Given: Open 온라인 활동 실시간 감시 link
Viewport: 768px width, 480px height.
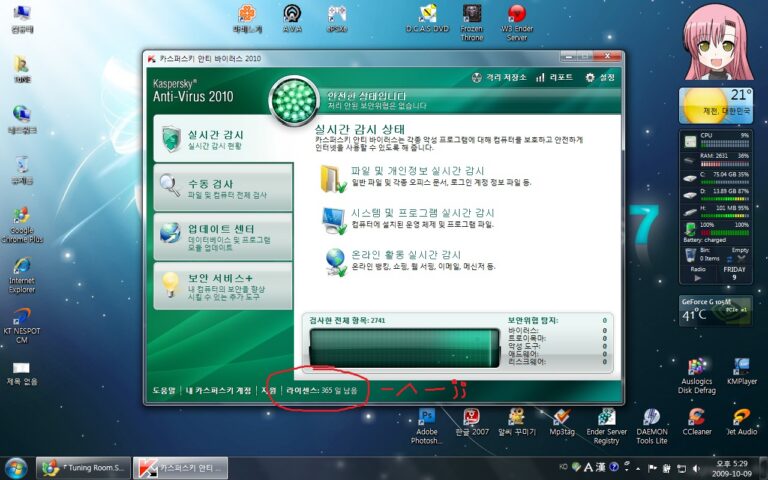Looking at the screenshot, I should click(x=406, y=255).
